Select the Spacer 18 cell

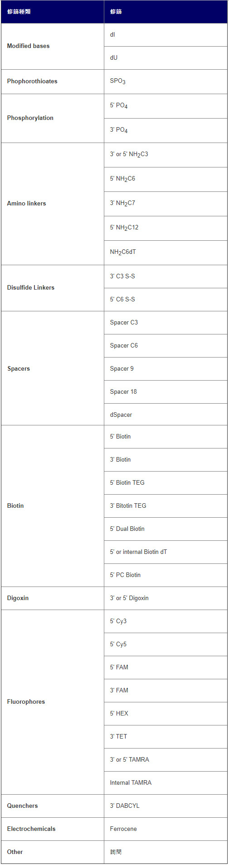pyautogui.click(x=166, y=392)
